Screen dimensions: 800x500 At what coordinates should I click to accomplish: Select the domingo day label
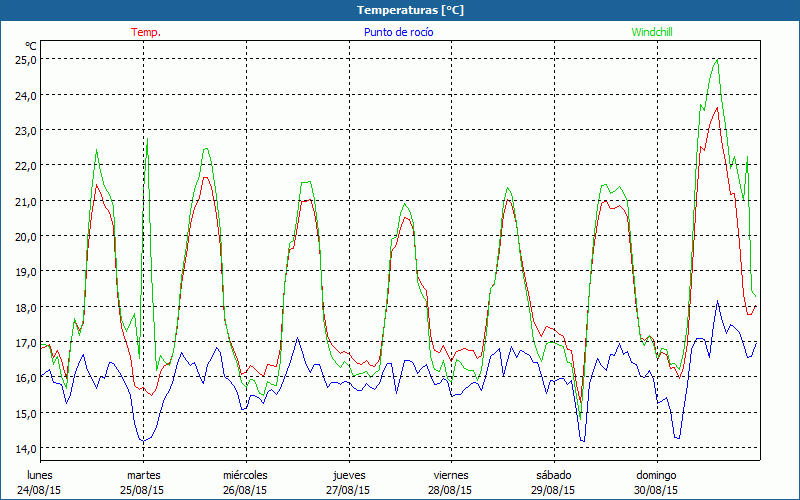pyautogui.click(x=656, y=475)
